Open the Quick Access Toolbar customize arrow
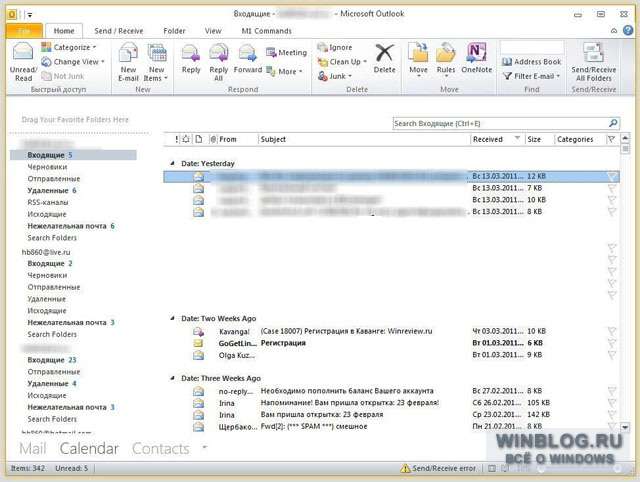The width and height of the screenshot is (640, 482). tap(30, 15)
